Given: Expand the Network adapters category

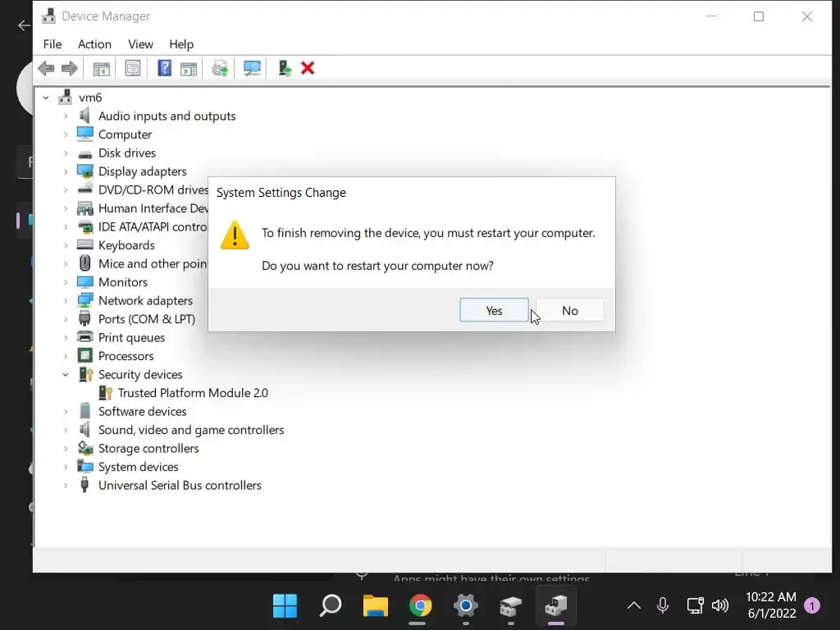Looking at the screenshot, I should pos(66,300).
